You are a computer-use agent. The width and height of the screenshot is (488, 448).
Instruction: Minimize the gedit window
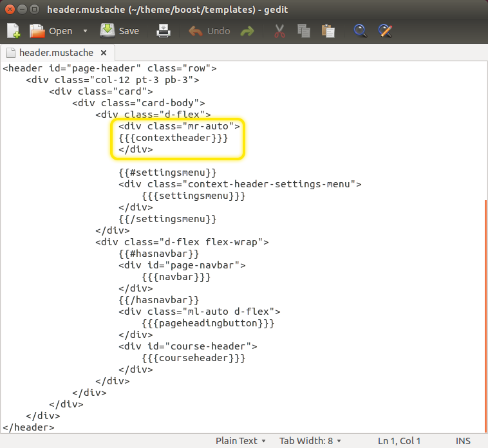pyautogui.click(x=22, y=9)
